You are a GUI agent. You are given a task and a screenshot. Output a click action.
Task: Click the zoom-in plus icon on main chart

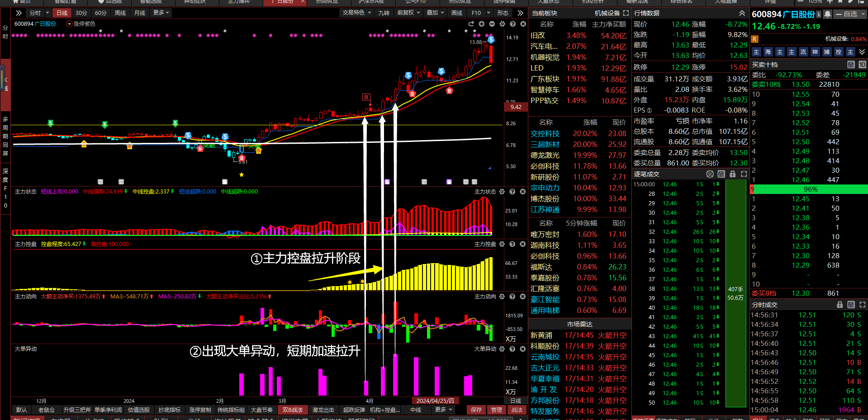482,24
